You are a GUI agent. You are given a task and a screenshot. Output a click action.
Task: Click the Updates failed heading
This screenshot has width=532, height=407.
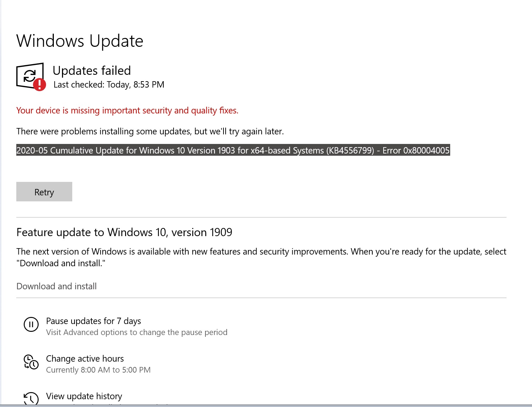click(x=92, y=71)
